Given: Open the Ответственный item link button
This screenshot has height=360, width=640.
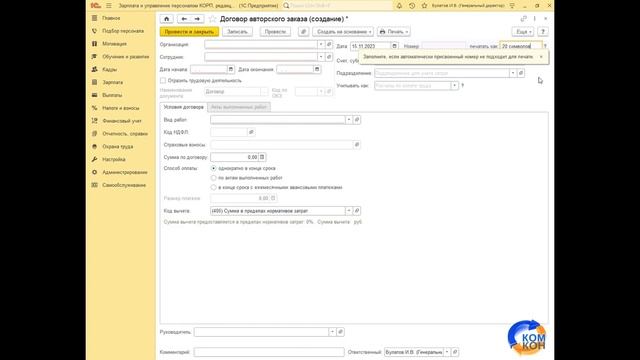Looking at the screenshot, I should coord(455,352).
